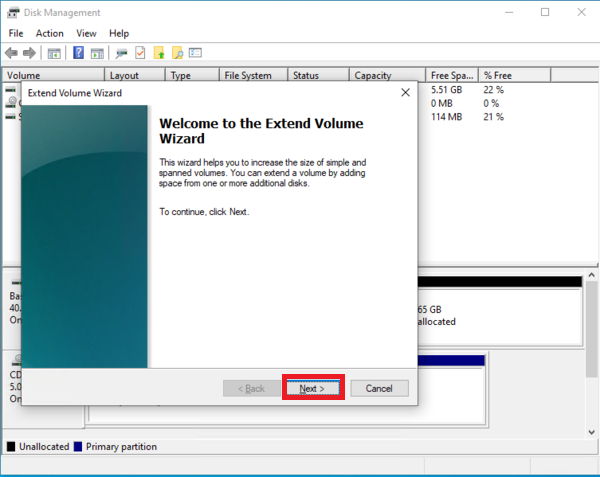Click the black Unallocated legend swatch
This screenshot has height=477, width=600.
coord(11,446)
